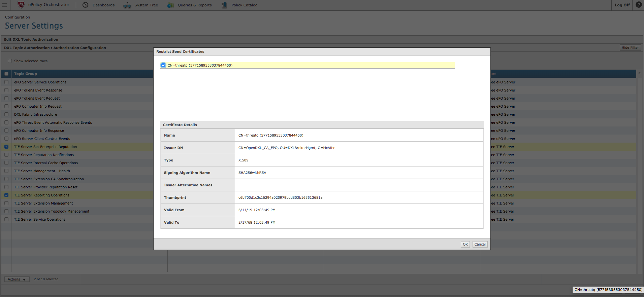
Task: Click the Topic Group column header
Action: pos(26,74)
